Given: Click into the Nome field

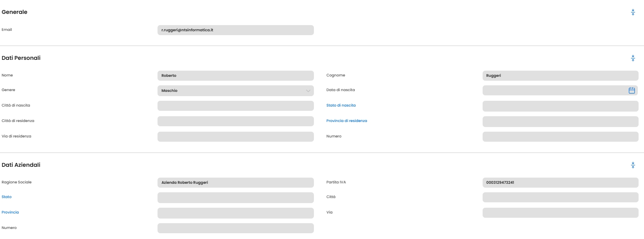Looking at the screenshot, I should tap(236, 76).
